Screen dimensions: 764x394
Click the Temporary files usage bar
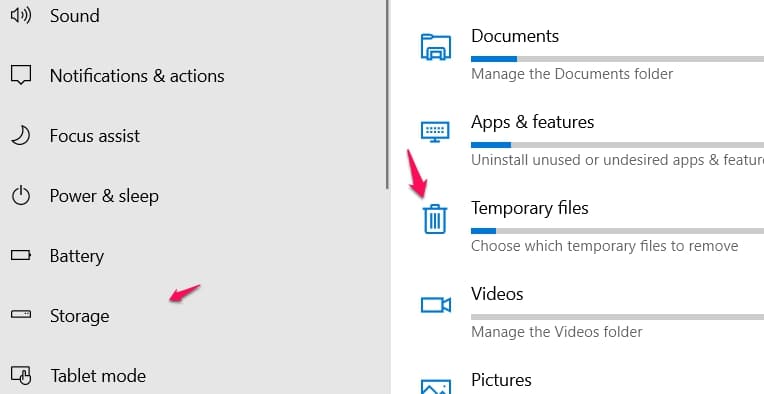(x=617, y=231)
